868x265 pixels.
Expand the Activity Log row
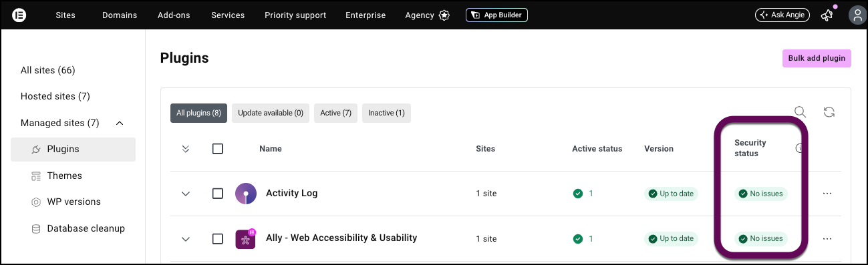(186, 194)
